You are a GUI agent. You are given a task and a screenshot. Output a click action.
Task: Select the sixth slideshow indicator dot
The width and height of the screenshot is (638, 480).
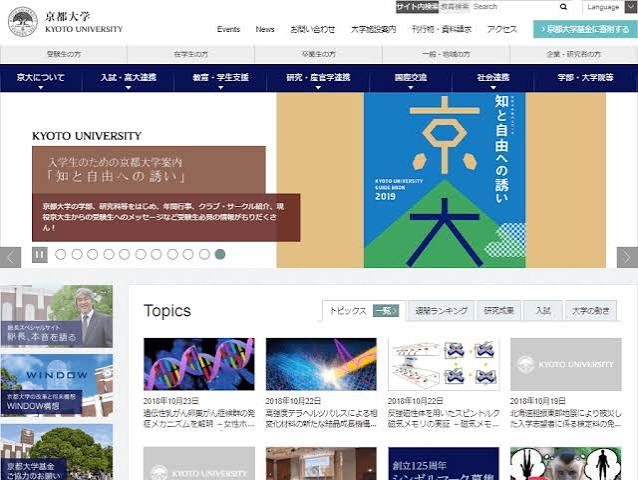pos(140,255)
